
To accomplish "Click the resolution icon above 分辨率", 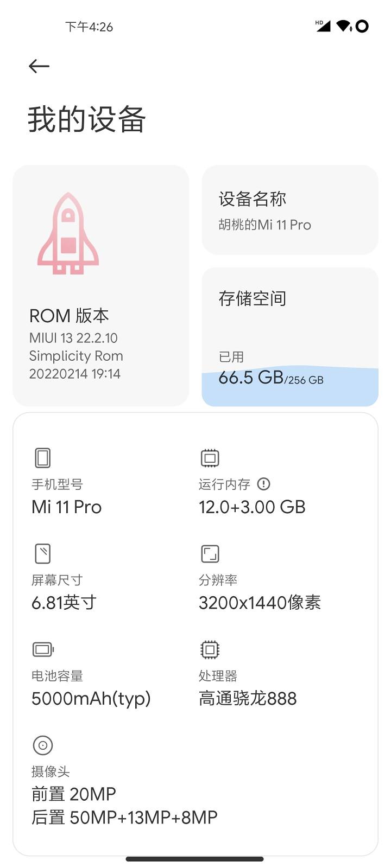I will (210, 553).
